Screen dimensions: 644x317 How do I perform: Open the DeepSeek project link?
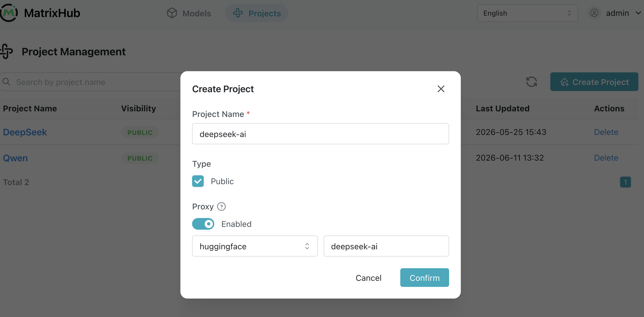tap(25, 132)
